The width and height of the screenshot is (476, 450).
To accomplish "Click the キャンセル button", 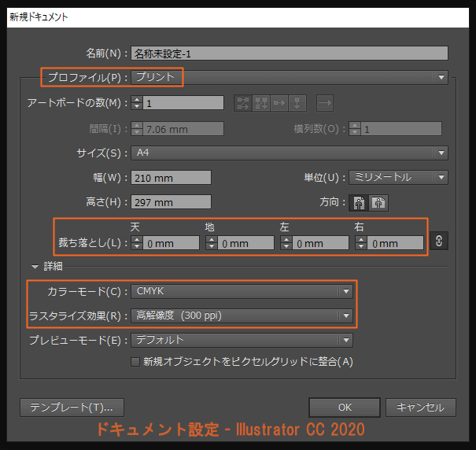I will coord(421,408).
